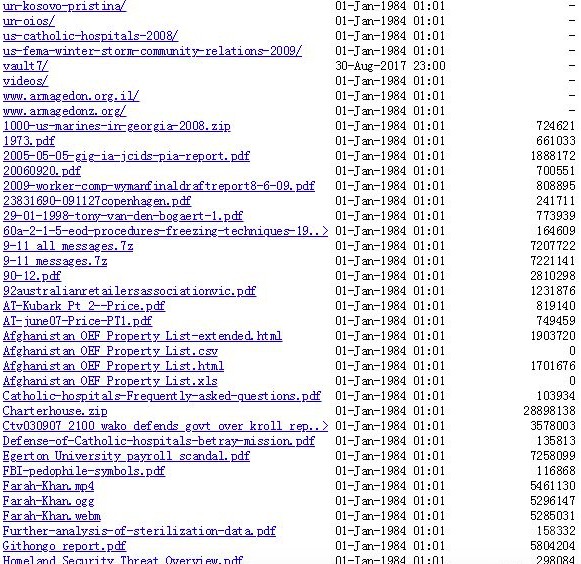This screenshot has height=564, width=581.
Task: Open the 1973.pdf file link
Action: (29, 141)
